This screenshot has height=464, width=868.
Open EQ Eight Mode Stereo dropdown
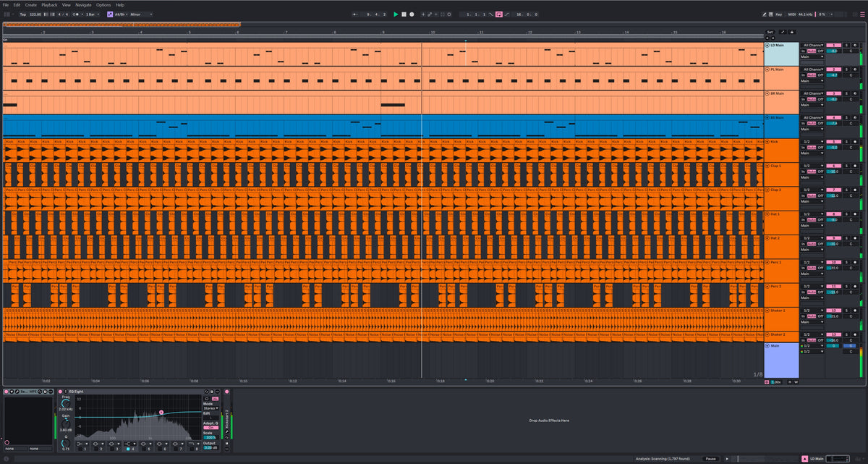coord(210,408)
